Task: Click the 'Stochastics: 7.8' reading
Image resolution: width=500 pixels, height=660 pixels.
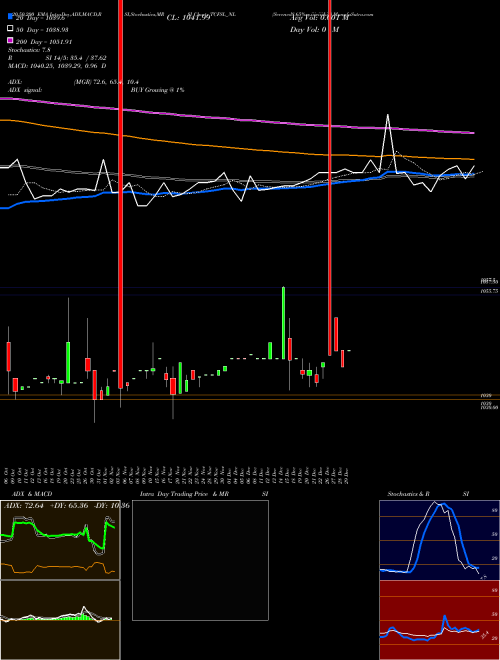Action: tap(29, 50)
